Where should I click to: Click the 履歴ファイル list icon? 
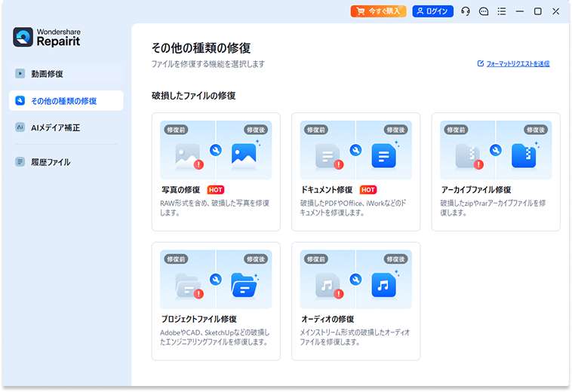pos(20,162)
